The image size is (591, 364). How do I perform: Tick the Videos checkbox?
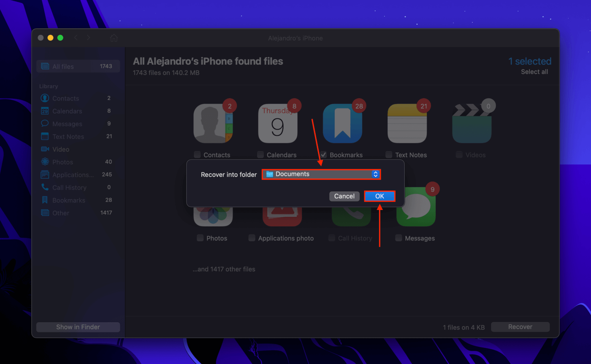[459, 155]
